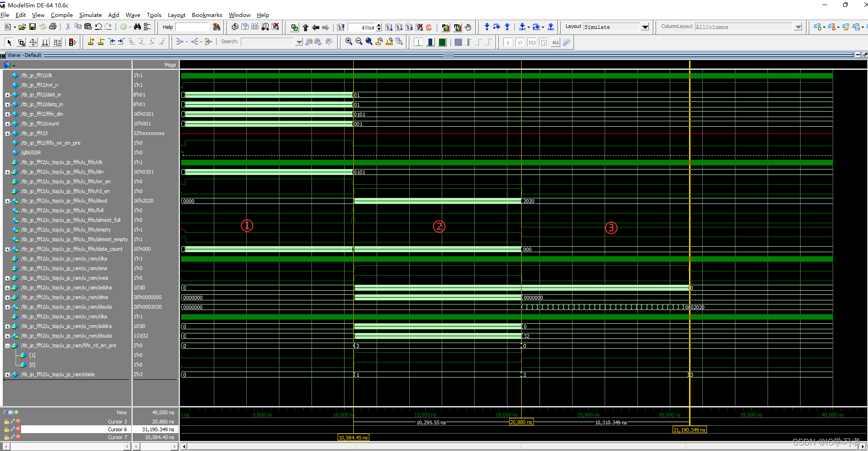Viewport: 868px width, 451px height.
Task: Select the arrow pointer Select mode tool
Action: (x=9, y=42)
